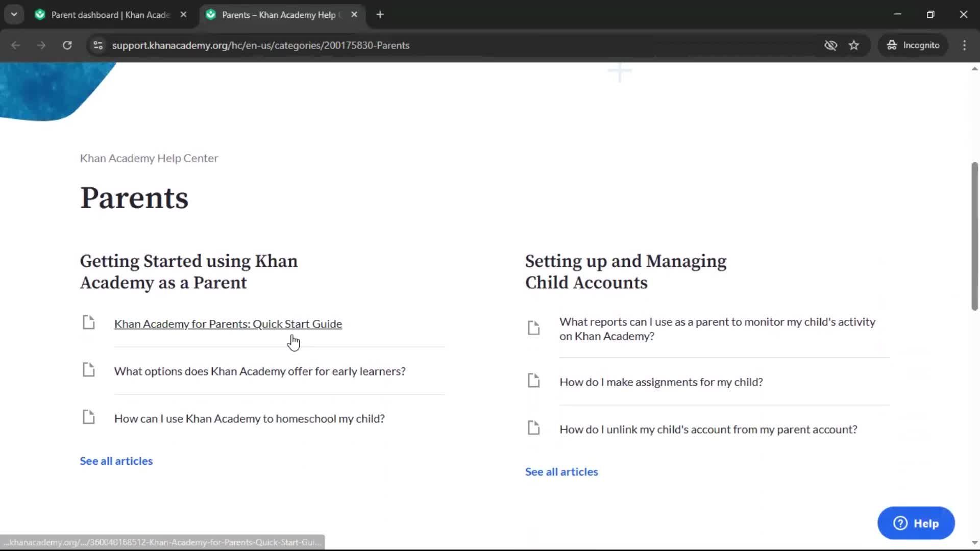Minimize the browser window

897,14
